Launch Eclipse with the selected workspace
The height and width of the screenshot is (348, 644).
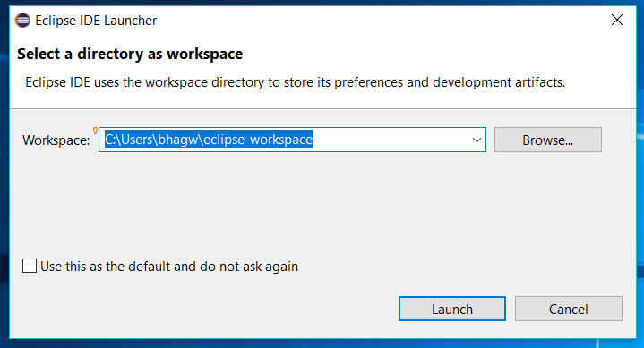[452, 309]
